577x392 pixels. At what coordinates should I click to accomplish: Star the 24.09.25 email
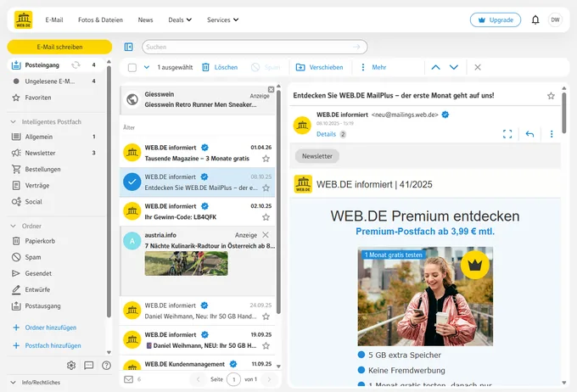click(x=266, y=316)
